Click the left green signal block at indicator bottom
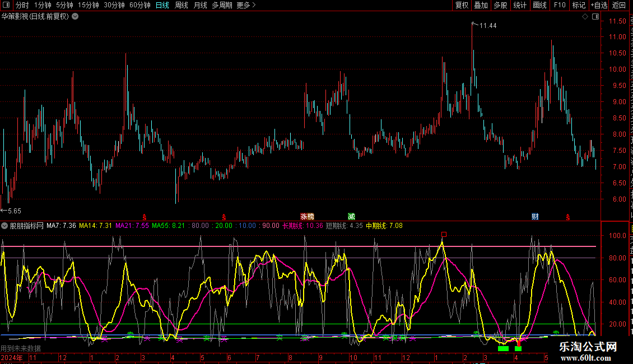 click(x=503, y=349)
